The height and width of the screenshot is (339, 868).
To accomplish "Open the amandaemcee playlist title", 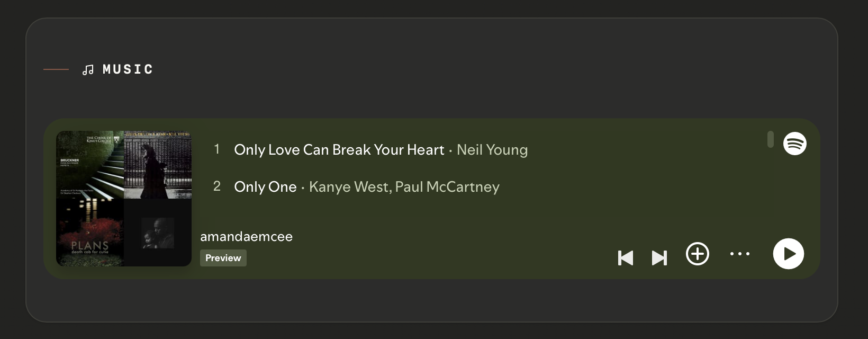I will [x=246, y=237].
